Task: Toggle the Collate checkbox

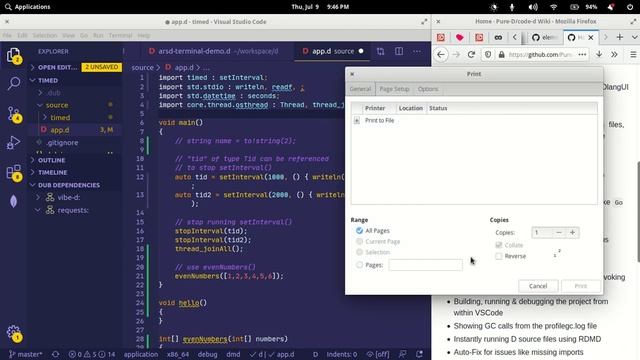Action: [x=498, y=245]
